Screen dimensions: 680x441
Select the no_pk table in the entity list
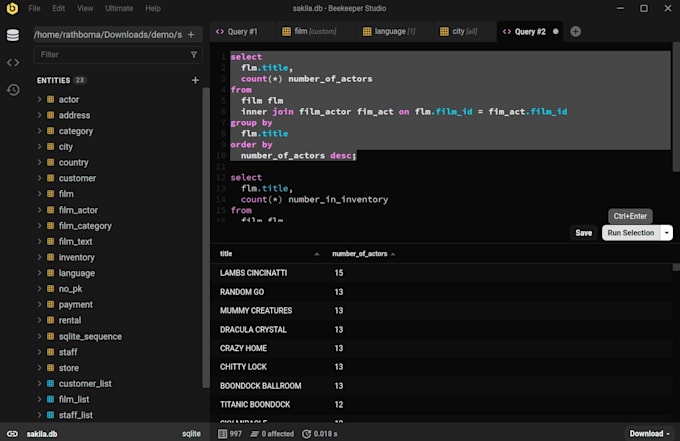pyautogui.click(x=70, y=289)
